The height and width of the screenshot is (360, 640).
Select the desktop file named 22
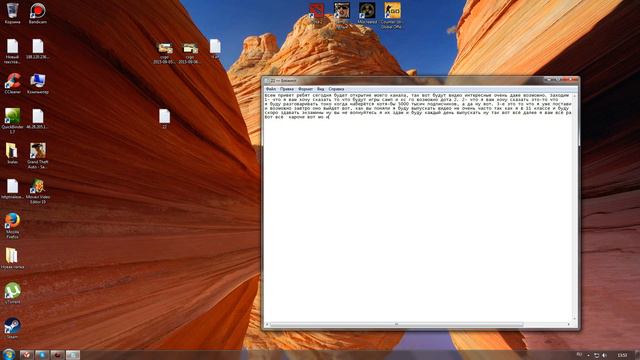tap(164, 118)
